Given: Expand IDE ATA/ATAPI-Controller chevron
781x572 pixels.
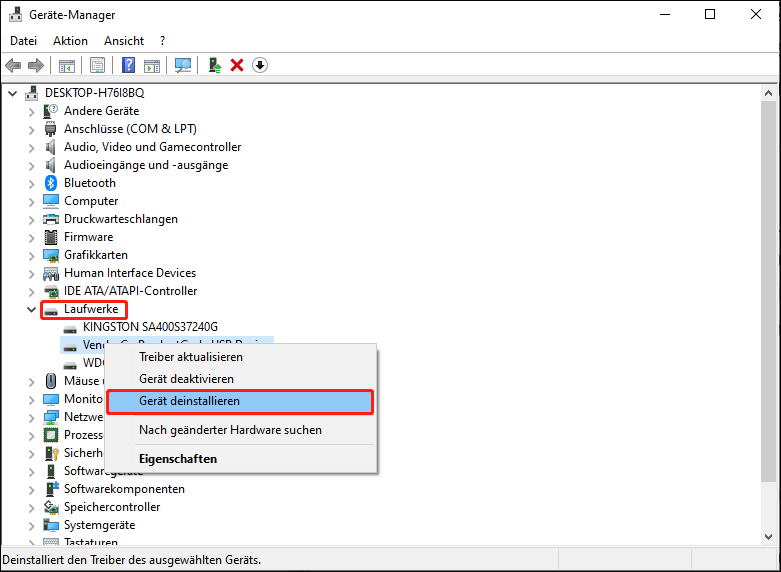Looking at the screenshot, I should 31,291.
